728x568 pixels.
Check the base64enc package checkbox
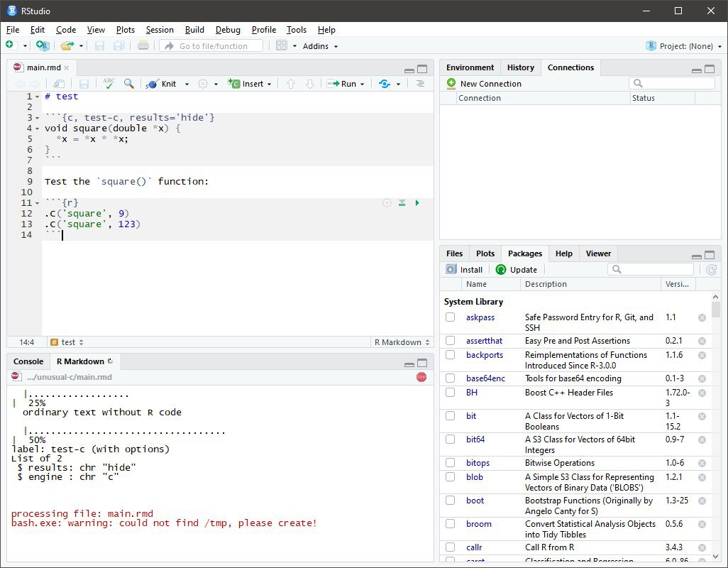click(x=451, y=378)
